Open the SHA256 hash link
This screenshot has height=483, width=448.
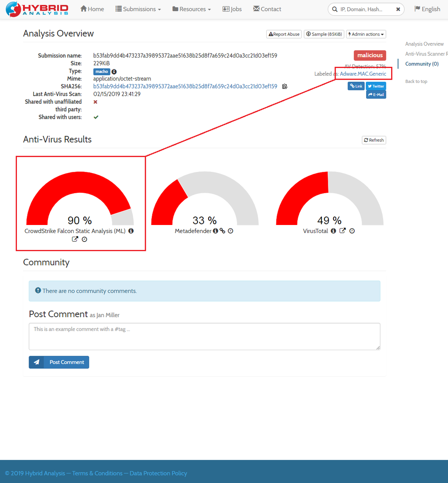point(185,86)
